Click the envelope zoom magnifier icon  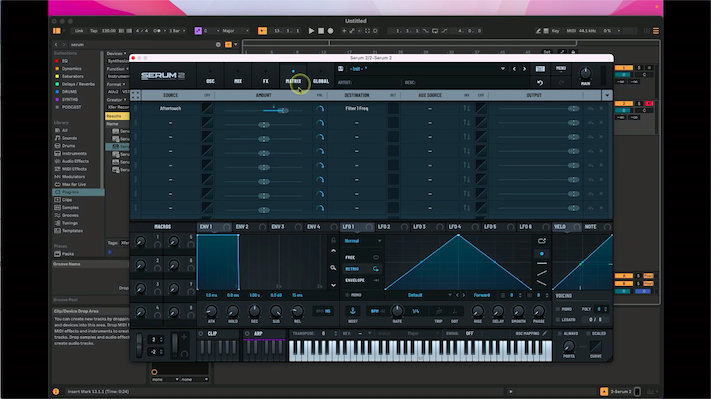point(333,268)
